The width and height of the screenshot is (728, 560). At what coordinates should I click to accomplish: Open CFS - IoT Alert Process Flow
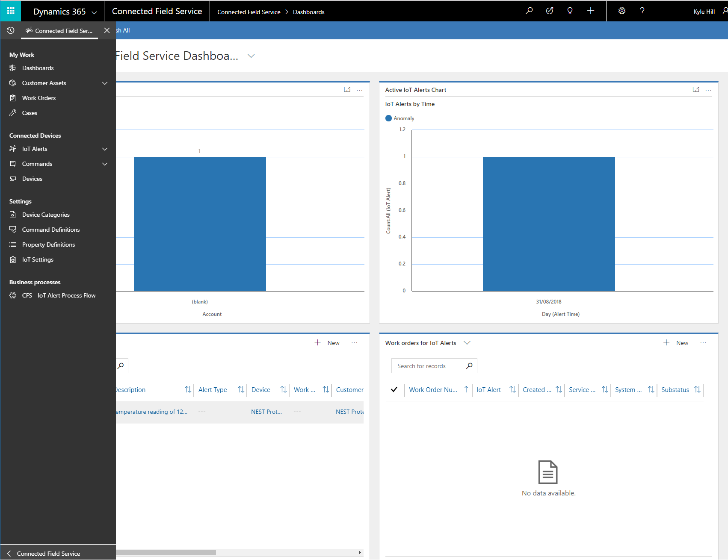coord(59,295)
